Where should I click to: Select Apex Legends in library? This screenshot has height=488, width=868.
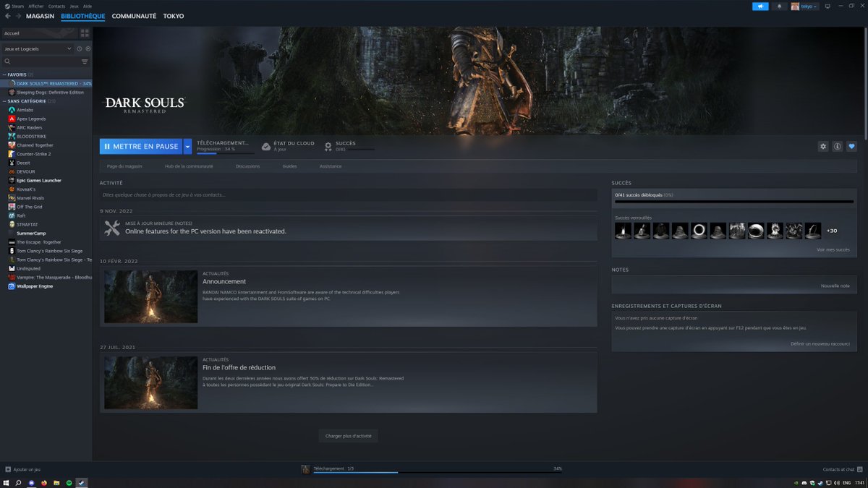click(x=31, y=119)
